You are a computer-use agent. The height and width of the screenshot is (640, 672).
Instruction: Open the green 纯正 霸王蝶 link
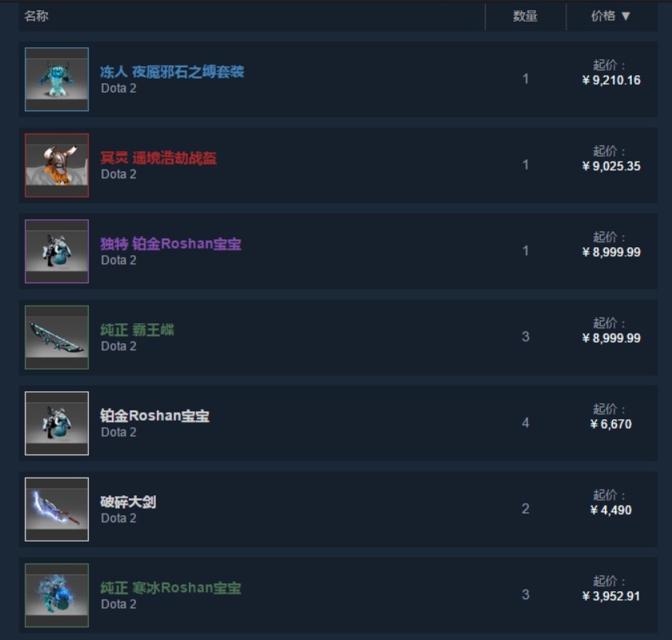137,330
